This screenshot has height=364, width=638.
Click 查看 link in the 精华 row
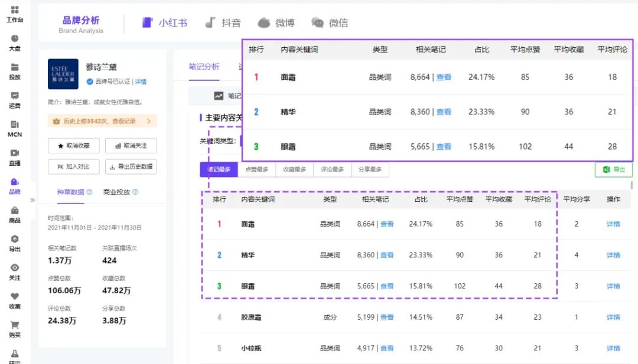(387, 255)
